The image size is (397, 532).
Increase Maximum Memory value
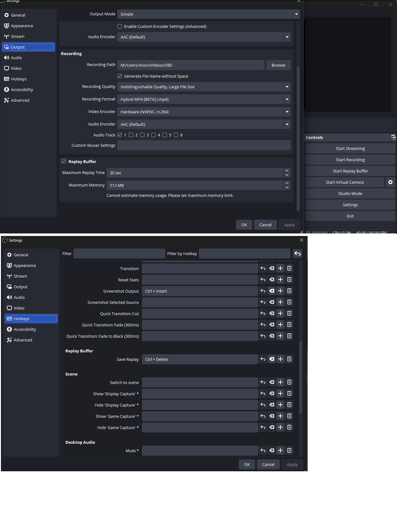coord(287,183)
